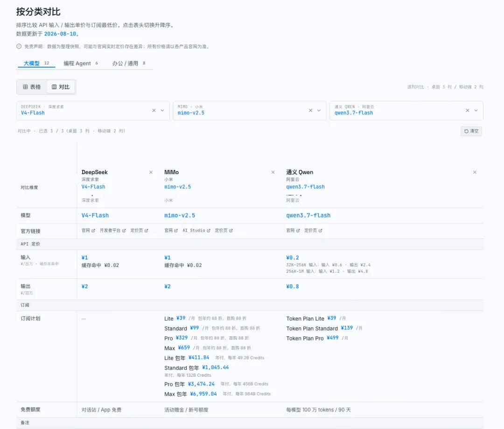Click 每模型 100 万 tokens / 90 天 cell
Image resolution: width=504 pixels, height=429 pixels.
tap(319, 410)
